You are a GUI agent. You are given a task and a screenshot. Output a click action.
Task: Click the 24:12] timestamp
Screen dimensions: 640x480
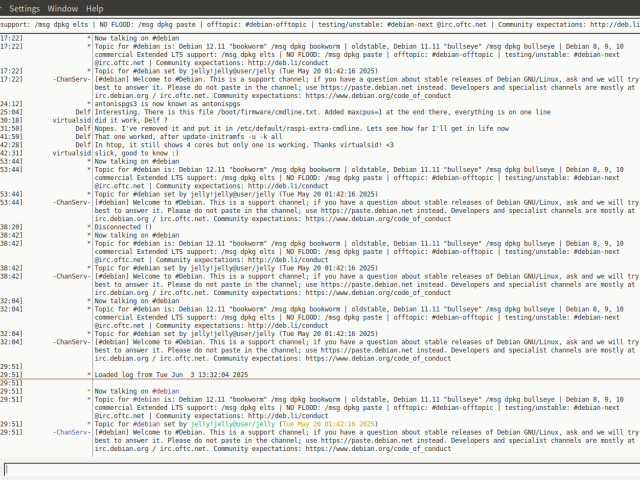11,104
